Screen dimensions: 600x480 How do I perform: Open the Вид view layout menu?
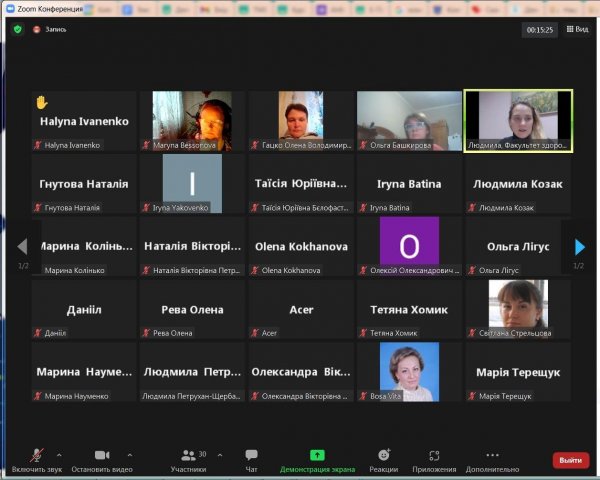click(x=576, y=29)
